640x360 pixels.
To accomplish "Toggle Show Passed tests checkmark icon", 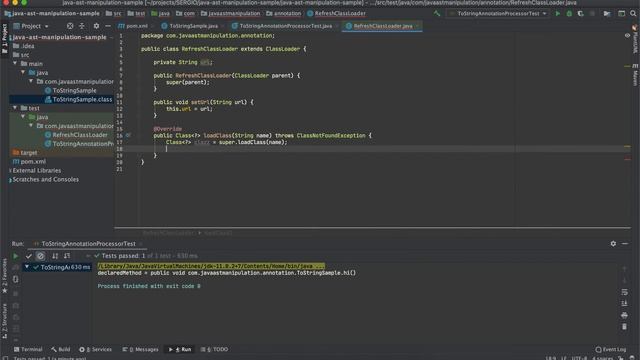I will click(29, 256).
